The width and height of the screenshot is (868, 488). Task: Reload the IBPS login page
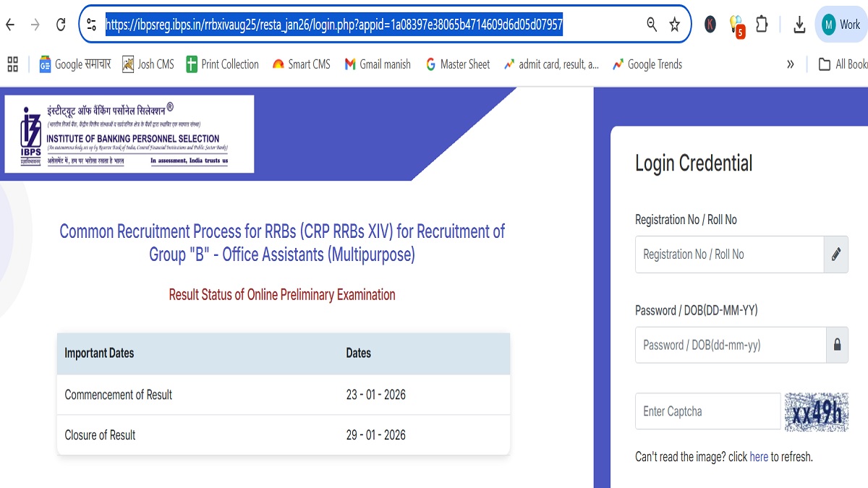click(x=60, y=24)
